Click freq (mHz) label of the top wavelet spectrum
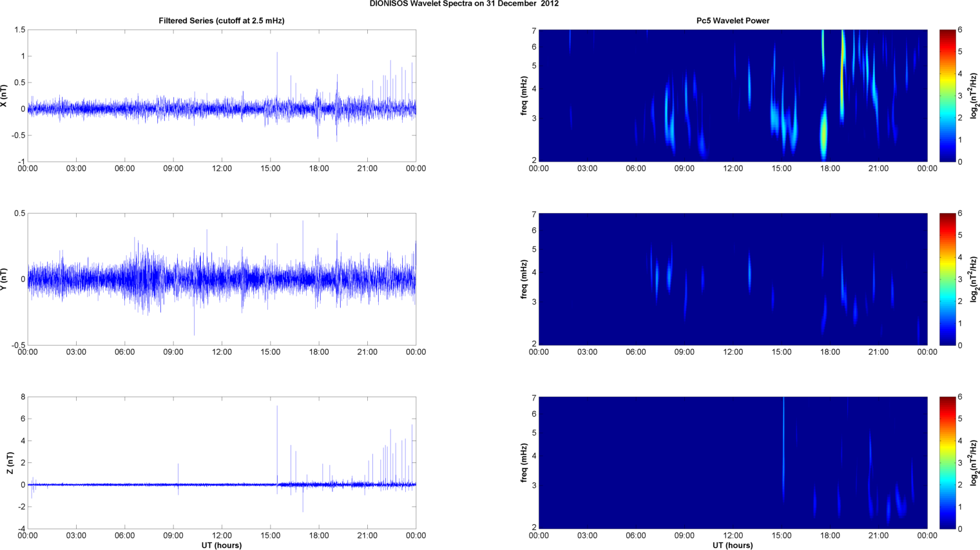980x550 pixels. click(x=524, y=95)
